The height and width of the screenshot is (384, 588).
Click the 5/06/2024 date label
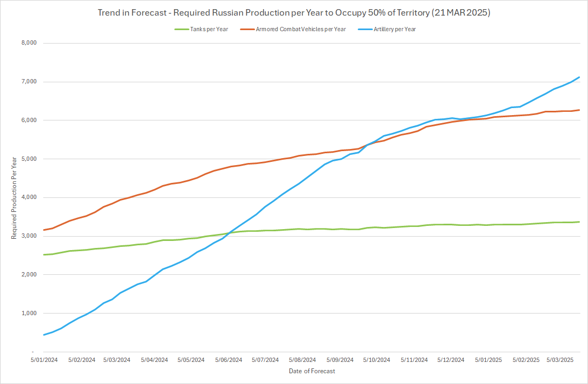tap(229, 360)
